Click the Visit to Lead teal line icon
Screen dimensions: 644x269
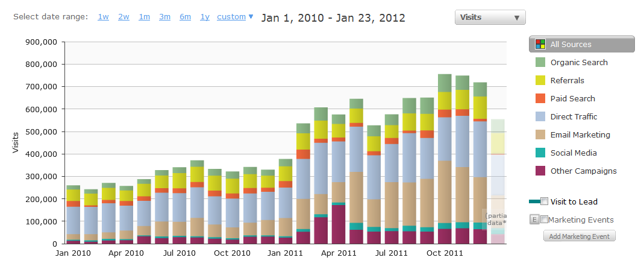coord(535,201)
